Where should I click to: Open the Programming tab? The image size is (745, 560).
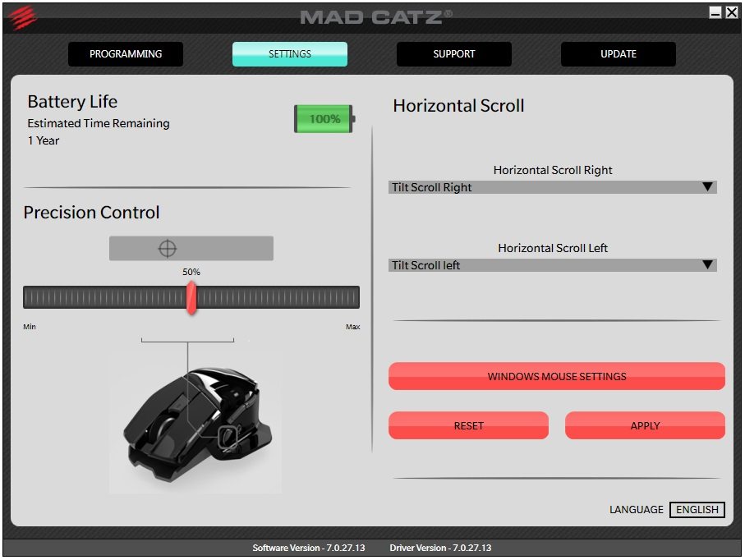pos(126,54)
